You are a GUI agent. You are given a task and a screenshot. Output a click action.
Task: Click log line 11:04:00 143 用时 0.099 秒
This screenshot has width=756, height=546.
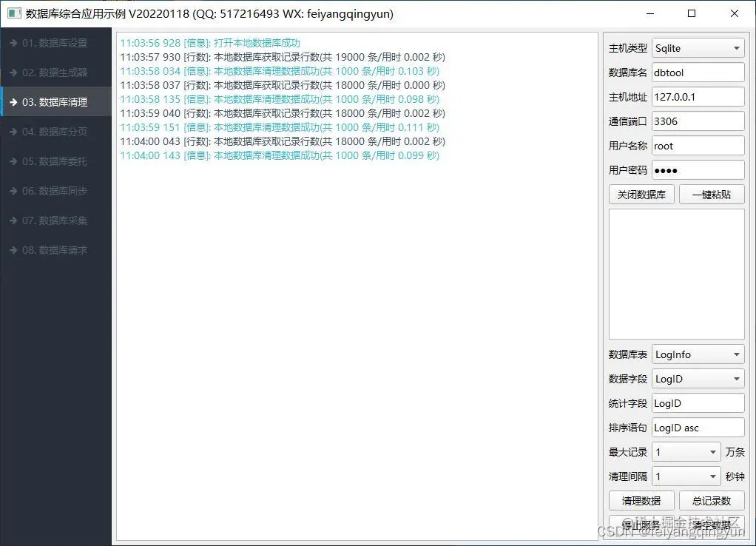(280, 155)
